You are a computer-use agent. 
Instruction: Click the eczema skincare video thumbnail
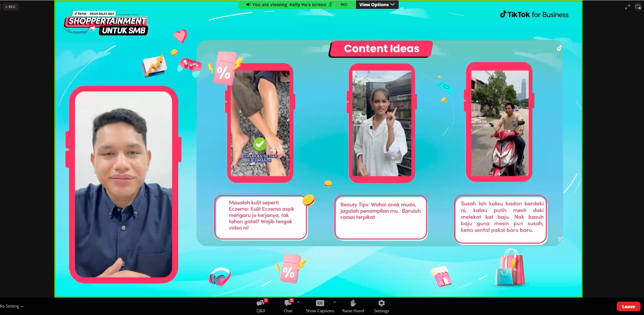(x=260, y=123)
